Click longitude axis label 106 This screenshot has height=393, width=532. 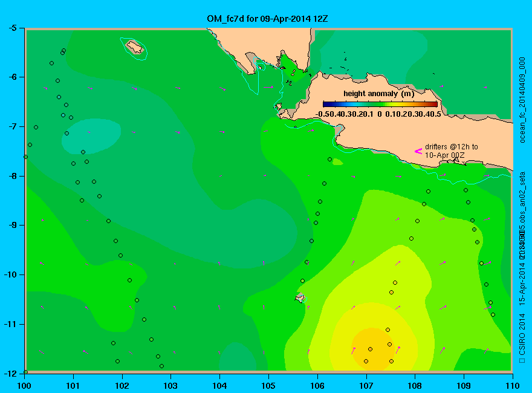[x=317, y=386]
